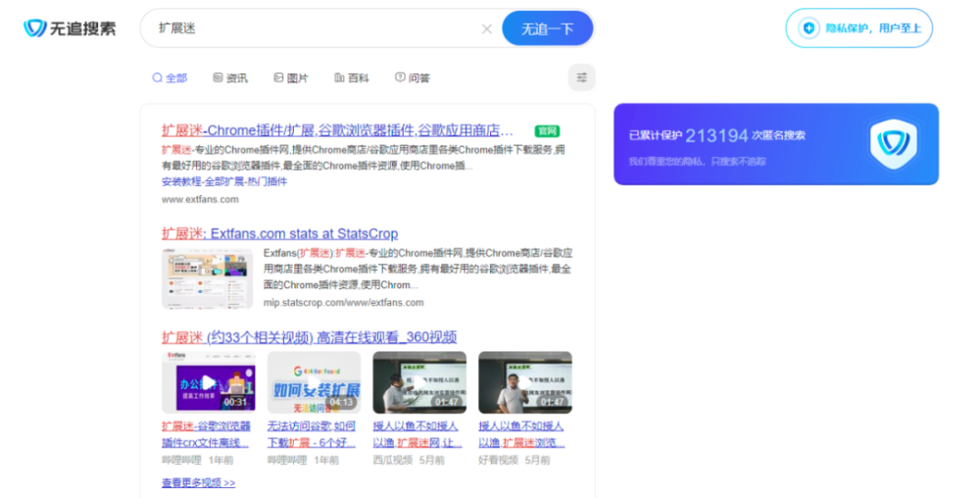Select the 全部 tab

pos(170,78)
